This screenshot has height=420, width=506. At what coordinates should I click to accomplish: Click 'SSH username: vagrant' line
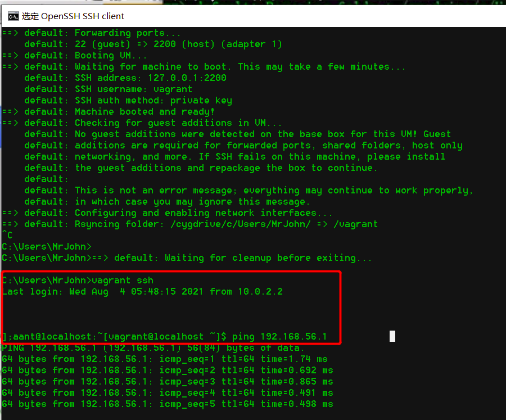pyautogui.click(x=109, y=89)
